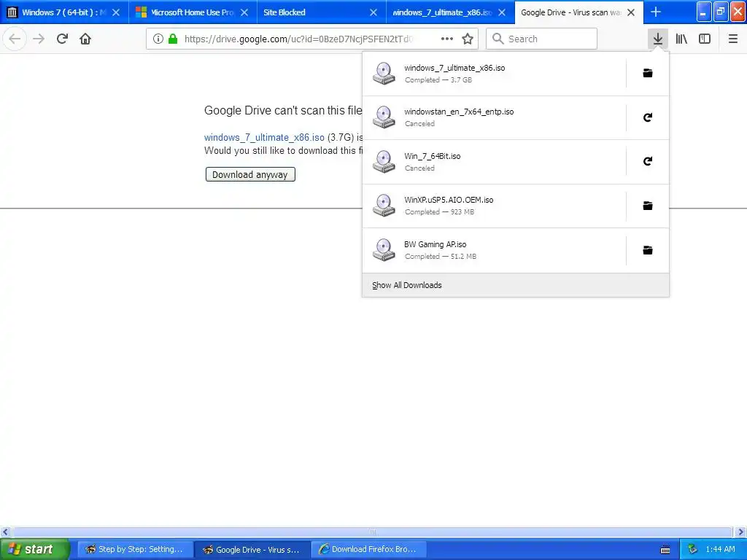The height and width of the screenshot is (560, 747).
Task: Reload the current page
Action: click(x=62, y=39)
